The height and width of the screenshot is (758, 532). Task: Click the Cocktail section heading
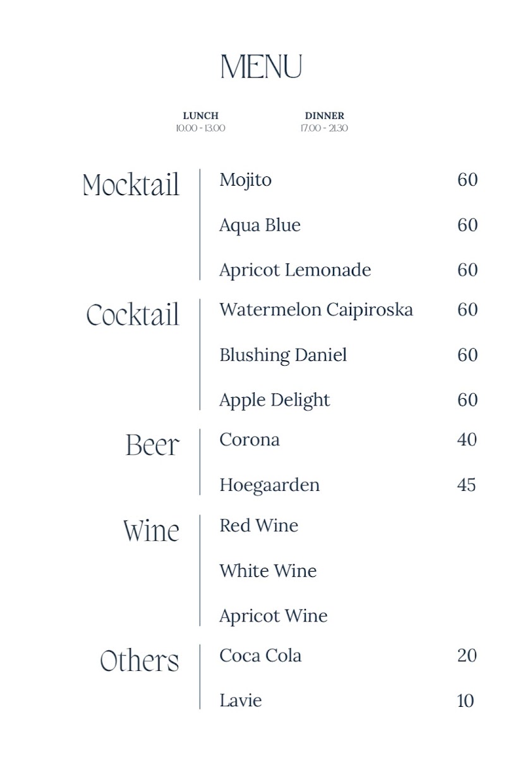tap(133, 315)
